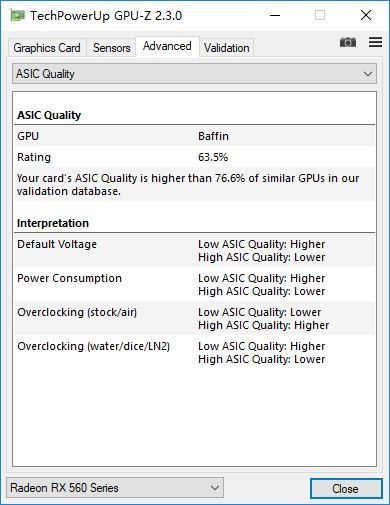Close the window with the X button
This screenshot has height=505, width=390.
click(366, 15)
